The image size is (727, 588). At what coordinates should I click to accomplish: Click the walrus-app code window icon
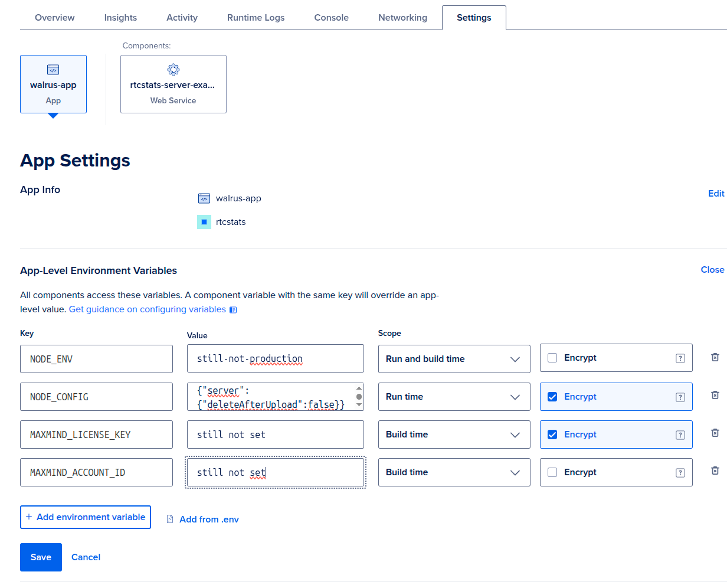click(53, 70)
